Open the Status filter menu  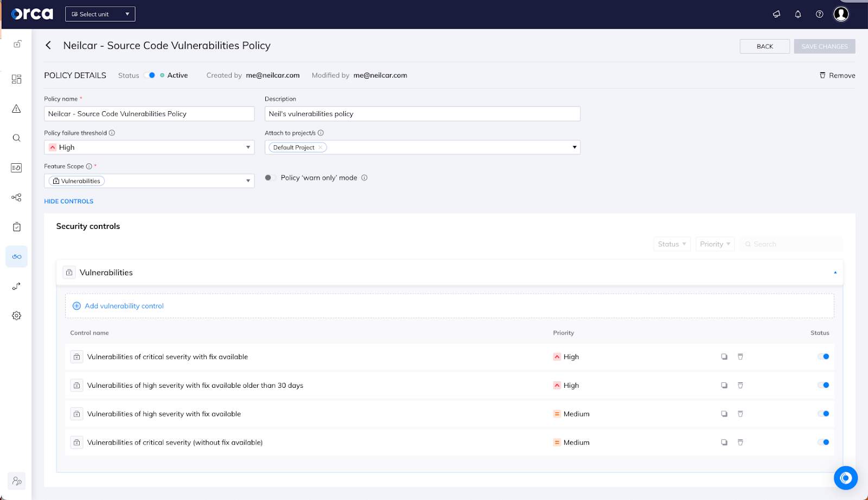[671, 243]
